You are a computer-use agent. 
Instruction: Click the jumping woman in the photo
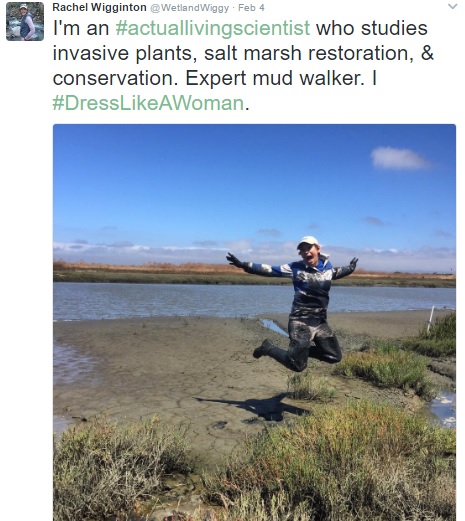pyautogui.click(x=297, y=303)
